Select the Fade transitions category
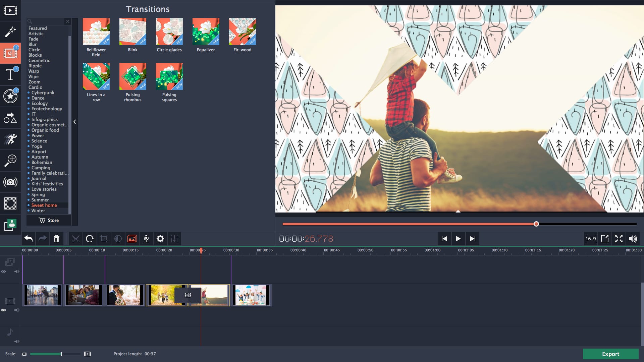The height and width of the screenshot is (362, 644). coord(33,39)
